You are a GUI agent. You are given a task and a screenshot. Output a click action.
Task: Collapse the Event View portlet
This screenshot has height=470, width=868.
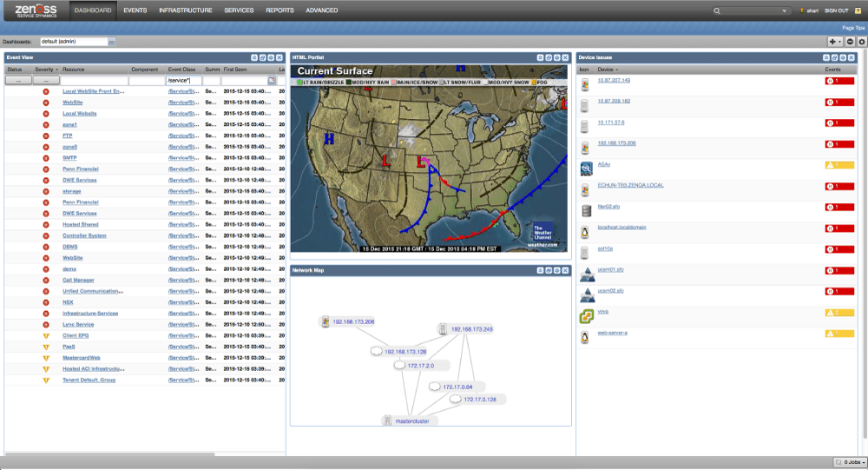[x=254, y=57]
